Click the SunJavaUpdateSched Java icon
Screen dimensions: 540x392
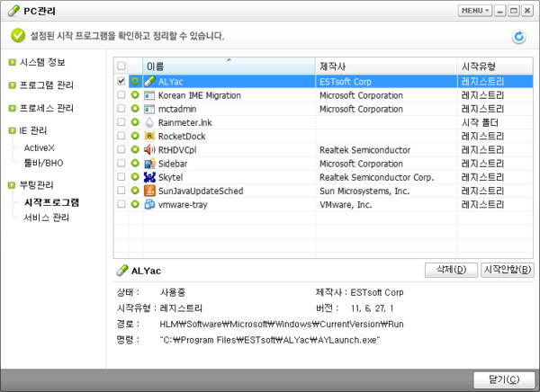149,191
